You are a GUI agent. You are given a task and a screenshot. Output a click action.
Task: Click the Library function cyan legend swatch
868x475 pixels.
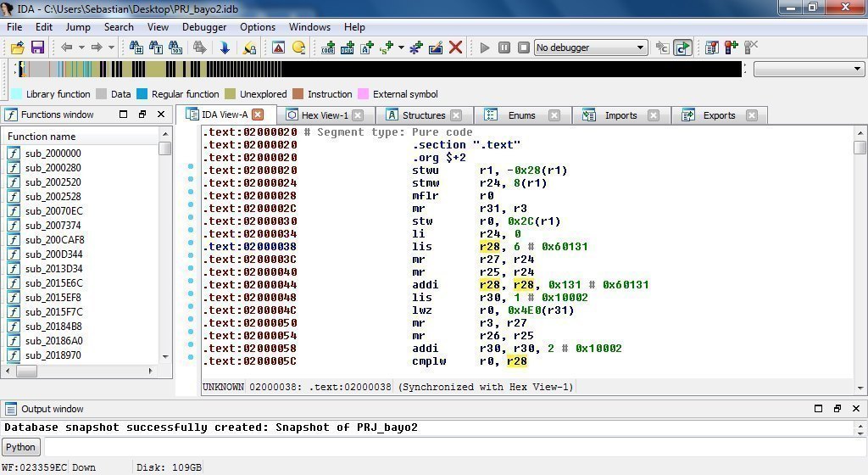click(x=17, y=94)
